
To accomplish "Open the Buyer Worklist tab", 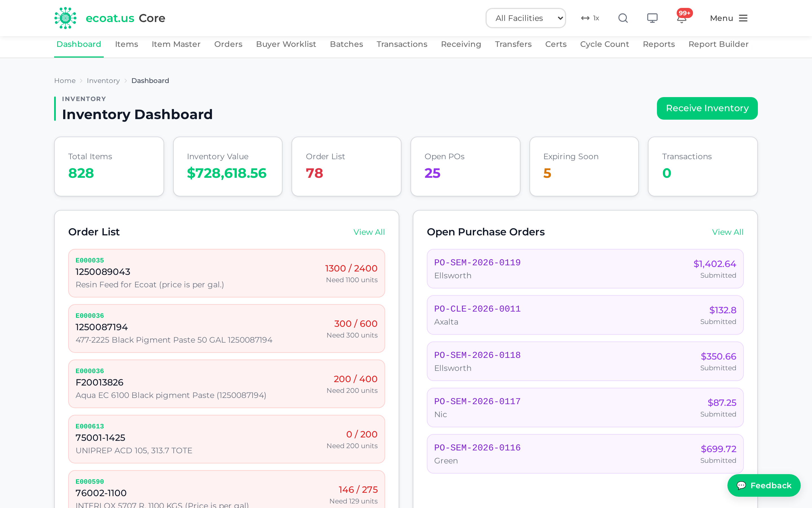I will (286, 44).
